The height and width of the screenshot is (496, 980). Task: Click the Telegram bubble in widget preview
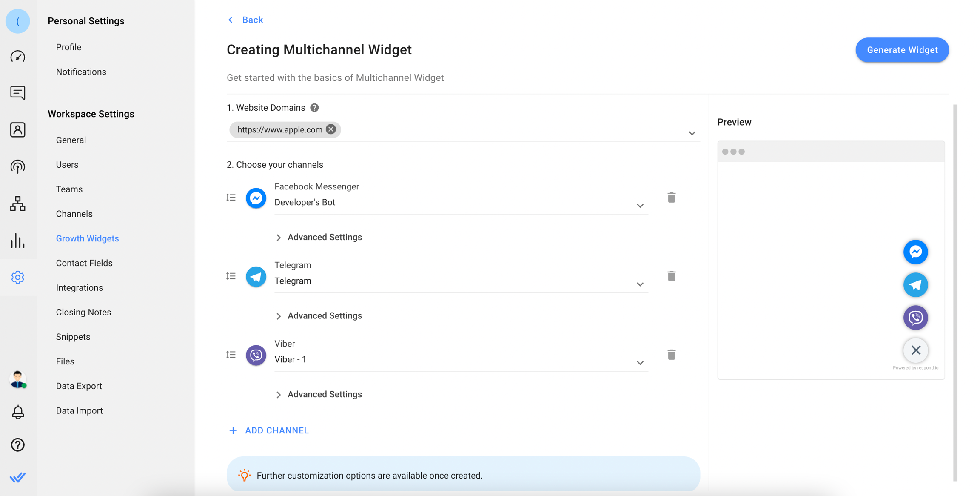coord(915,285)
